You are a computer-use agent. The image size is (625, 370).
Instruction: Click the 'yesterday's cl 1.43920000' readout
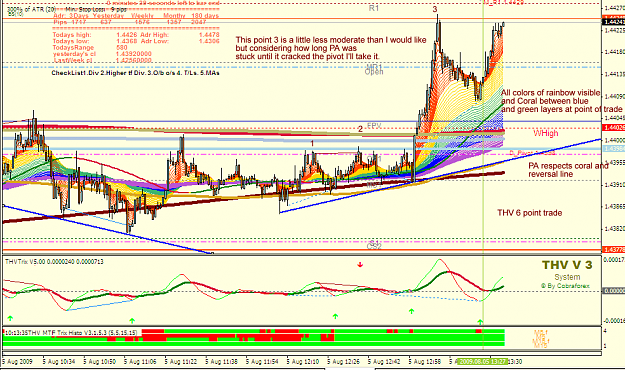point(102,54)
